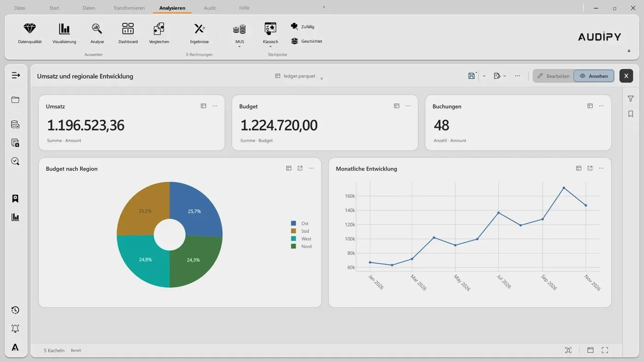644x362 pixels.
Task: Click the peak data point on line chart
Action: pos(564,188)
